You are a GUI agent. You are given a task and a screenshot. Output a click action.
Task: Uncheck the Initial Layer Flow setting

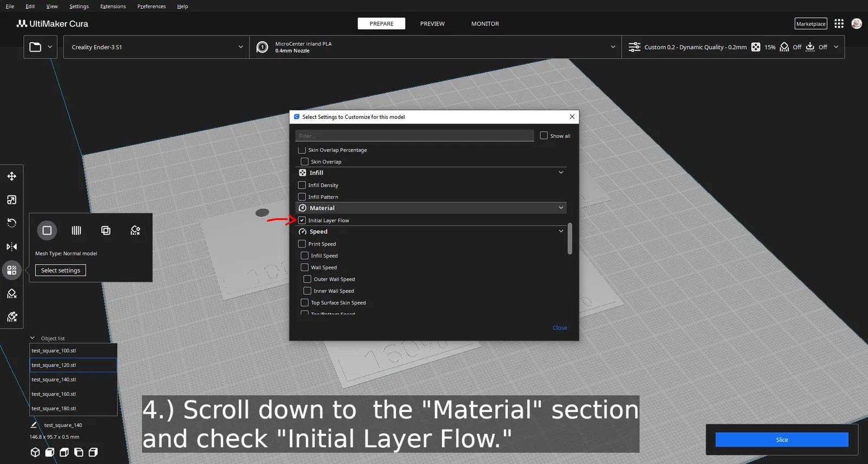pos(302,220)
